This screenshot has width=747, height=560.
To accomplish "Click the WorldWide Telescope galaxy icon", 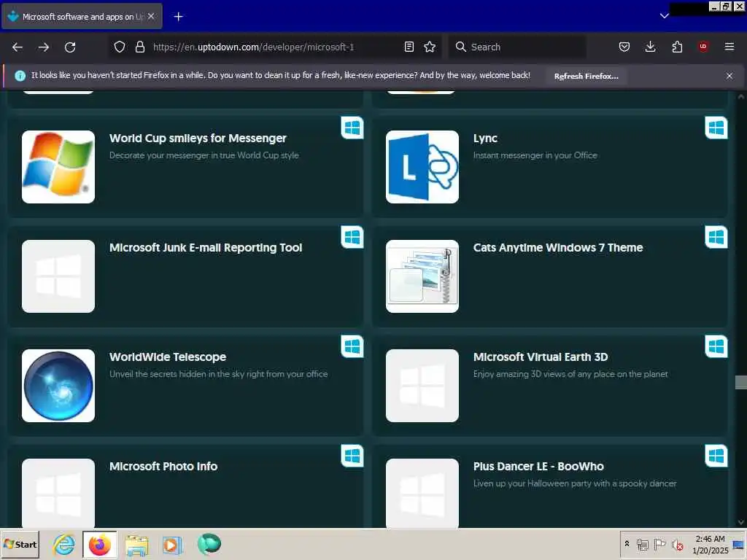I will (58, 386).
